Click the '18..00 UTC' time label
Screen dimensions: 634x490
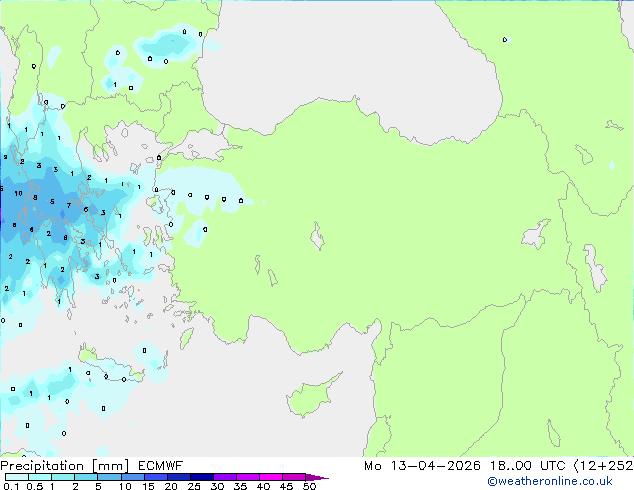click(527, 466)
